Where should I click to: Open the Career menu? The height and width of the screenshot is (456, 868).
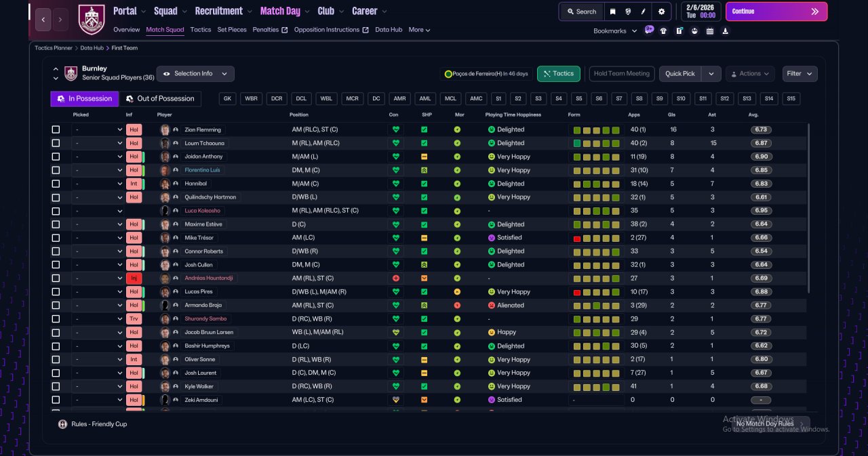(370, 11)
